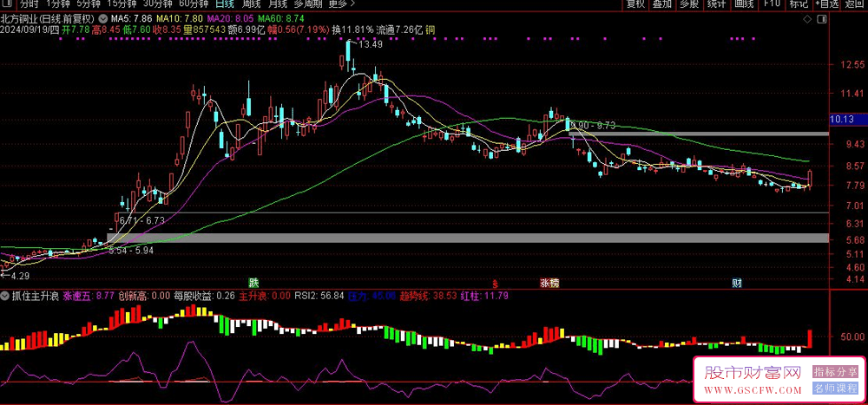868x405 pixels.
Task: Toggle the side panel icon at top right
Action: tap(821, 19)
